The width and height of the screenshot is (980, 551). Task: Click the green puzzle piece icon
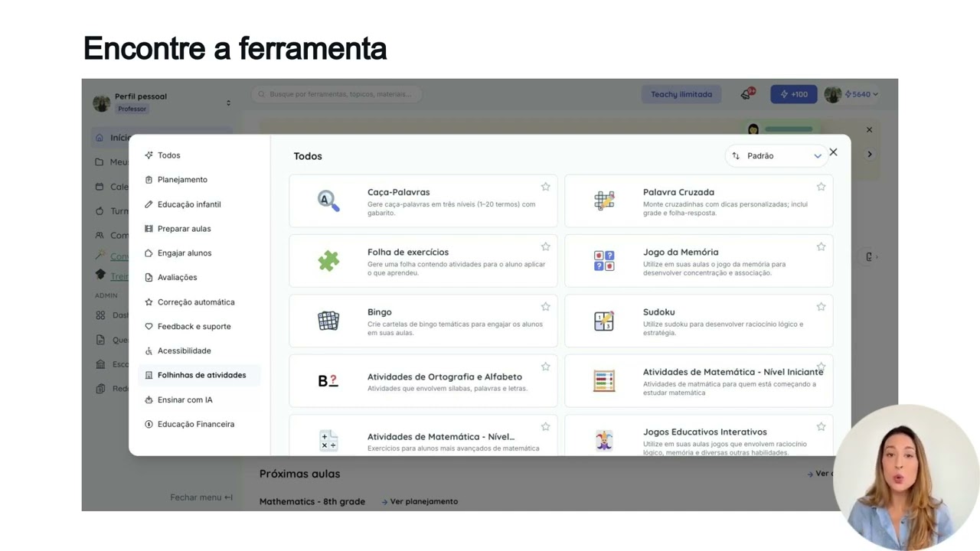328,261
